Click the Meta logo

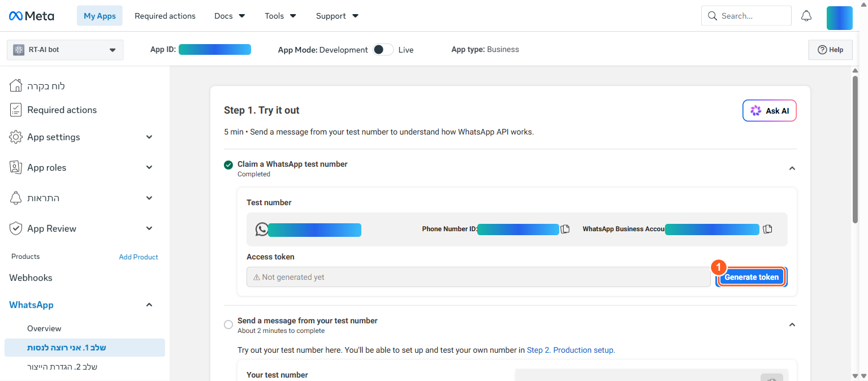tap(32, 16)
